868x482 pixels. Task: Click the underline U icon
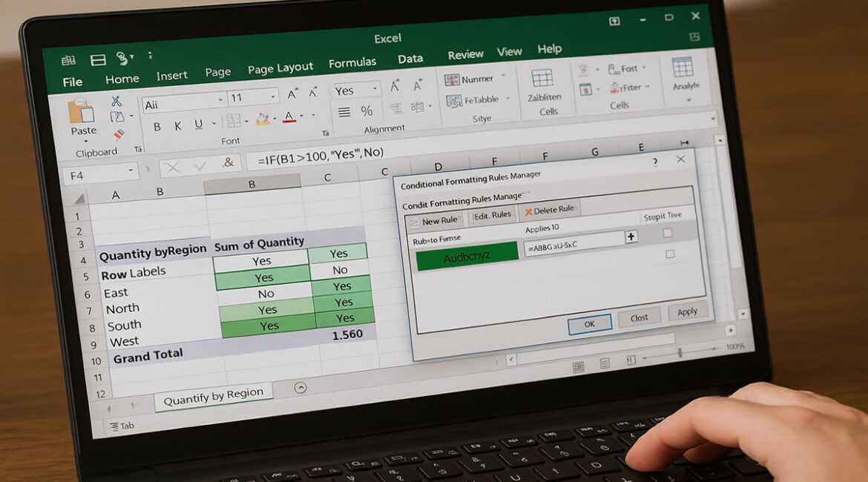[x=198, y=124]
